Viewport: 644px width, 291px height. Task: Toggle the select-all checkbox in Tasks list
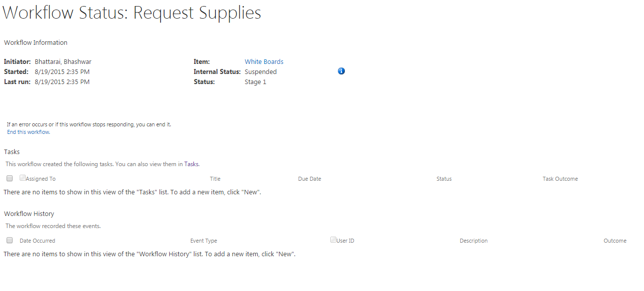click(10, 178)
